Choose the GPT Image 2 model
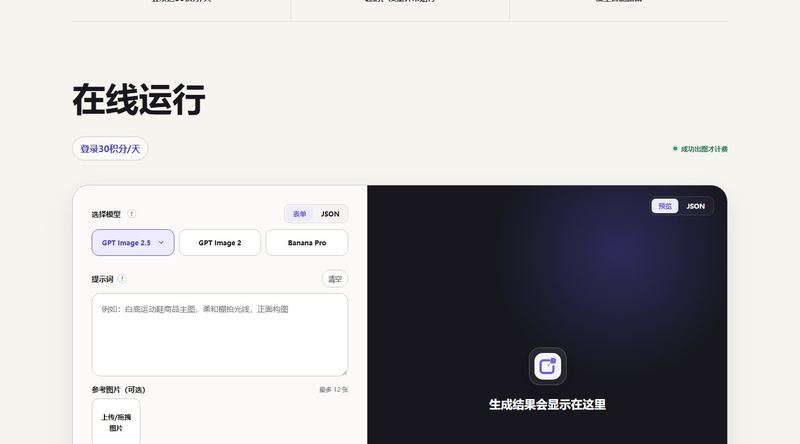800x444 pixels. coord(220,242)
